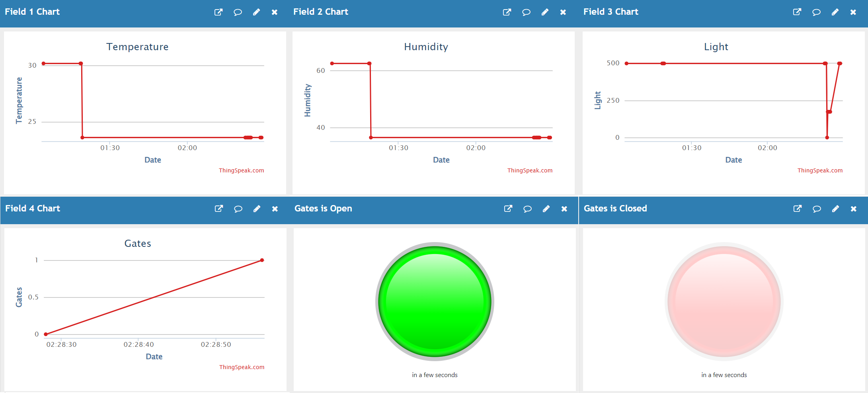Image resolution: width=868 pixels, height=393 pixels.
Task: Open comment bubble for Field 3 Chart
Action: coord(816,12)
